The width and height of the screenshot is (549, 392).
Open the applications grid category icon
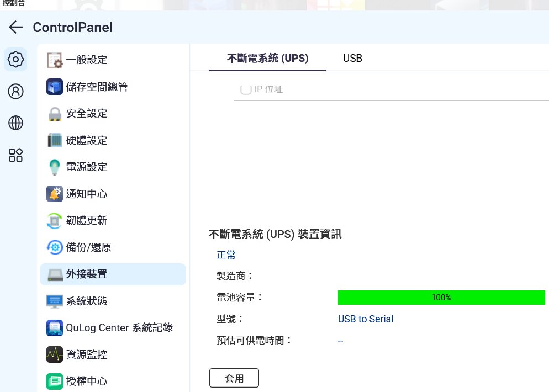15,155
